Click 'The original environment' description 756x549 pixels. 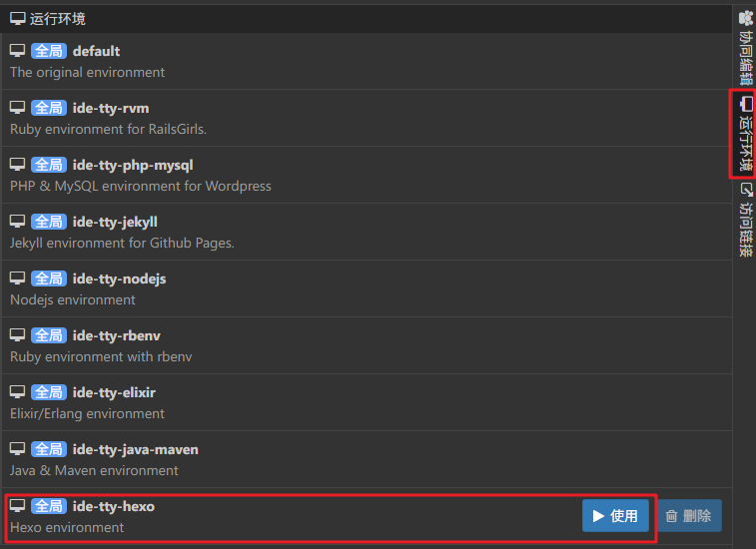click(87, 72)
